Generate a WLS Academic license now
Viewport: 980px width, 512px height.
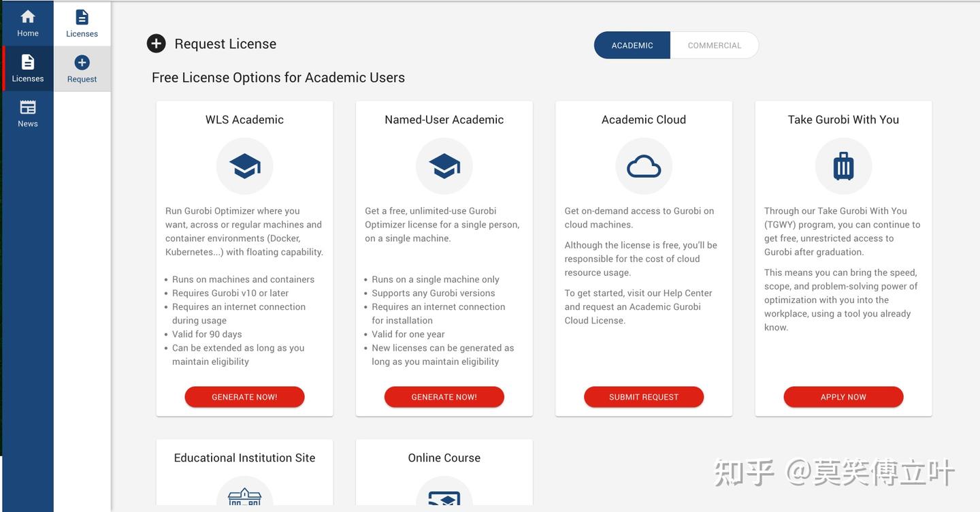click(x=244, y=397)
